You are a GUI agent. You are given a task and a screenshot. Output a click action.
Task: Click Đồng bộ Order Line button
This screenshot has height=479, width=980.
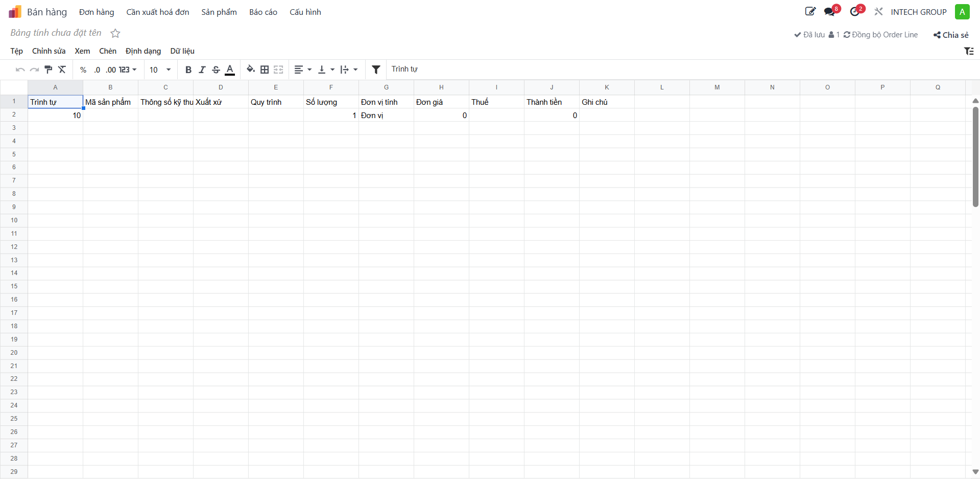click(880, 35)
